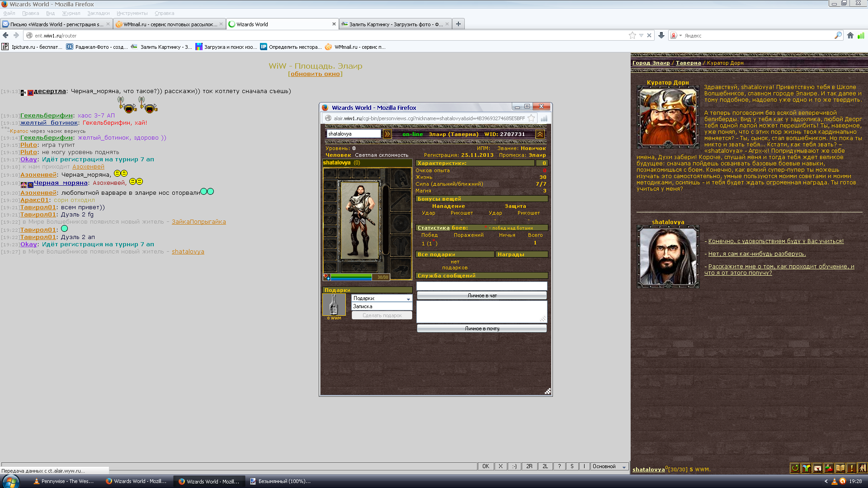Screen dimensions: 868x488
Task: Click the обновить окно link
Action: pyautogui.click(x=316, y=74)
